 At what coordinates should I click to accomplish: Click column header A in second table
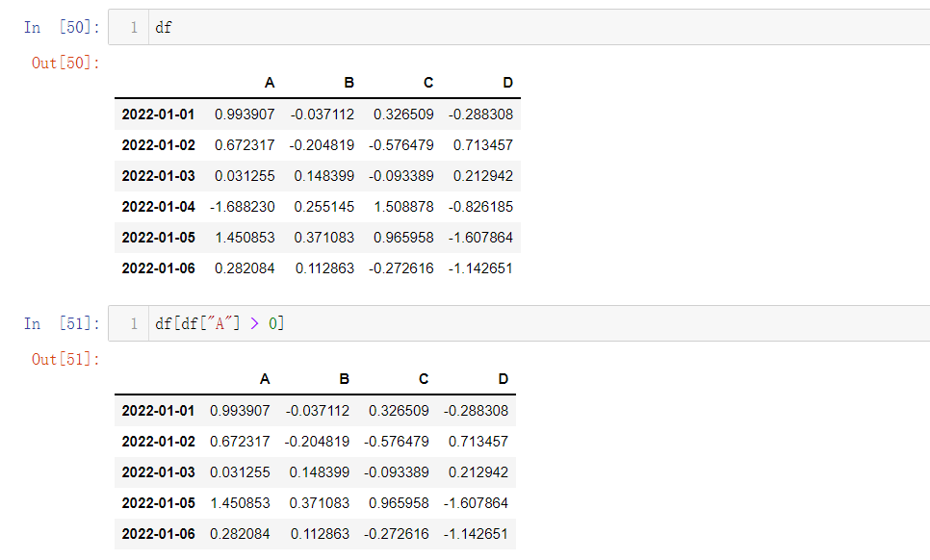coord(265,379)
